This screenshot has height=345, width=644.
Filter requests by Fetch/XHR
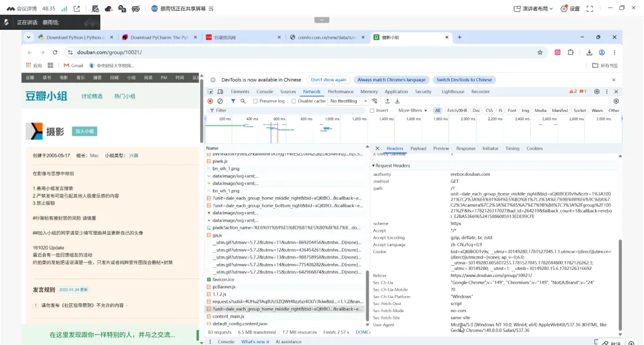(457, 110)
